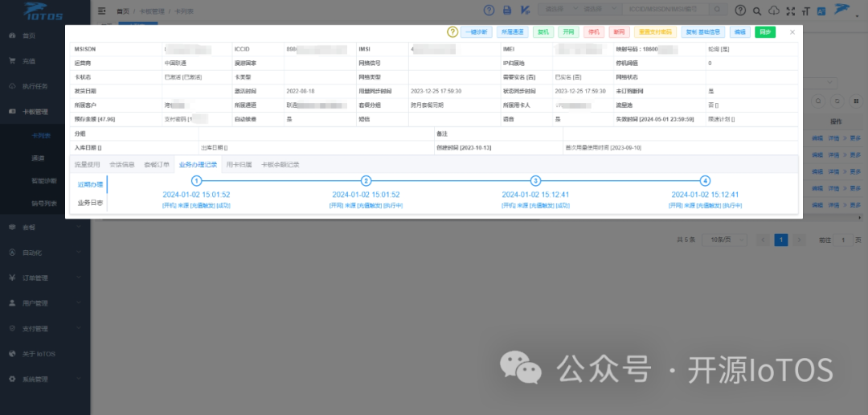Click the IoTOS logo in sidebar
868x415 pixels.
point(44,10)
